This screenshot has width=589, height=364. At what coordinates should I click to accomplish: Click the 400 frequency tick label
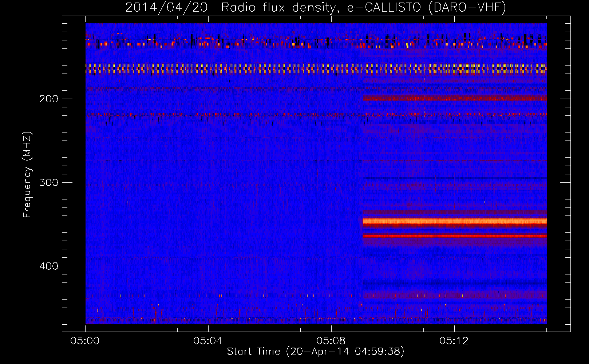pyautogui.click(x=49, y=266)
